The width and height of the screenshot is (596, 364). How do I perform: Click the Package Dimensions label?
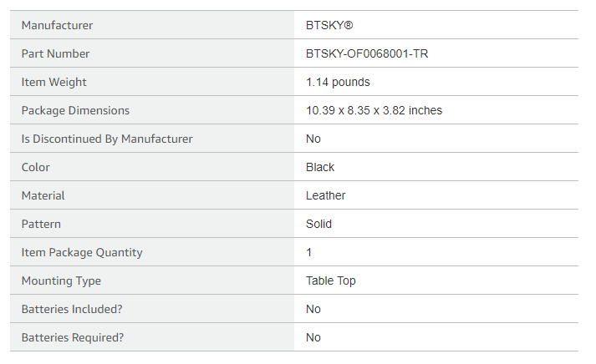click(75, 110)
